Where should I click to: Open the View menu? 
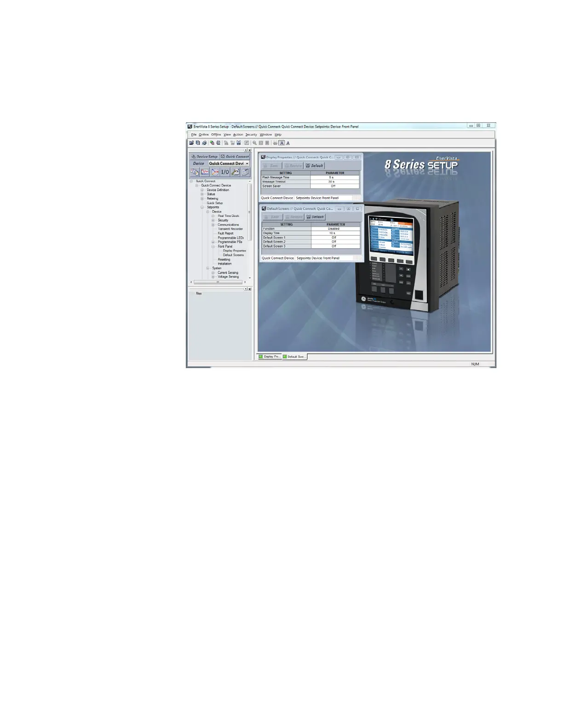tap(227, 135)
